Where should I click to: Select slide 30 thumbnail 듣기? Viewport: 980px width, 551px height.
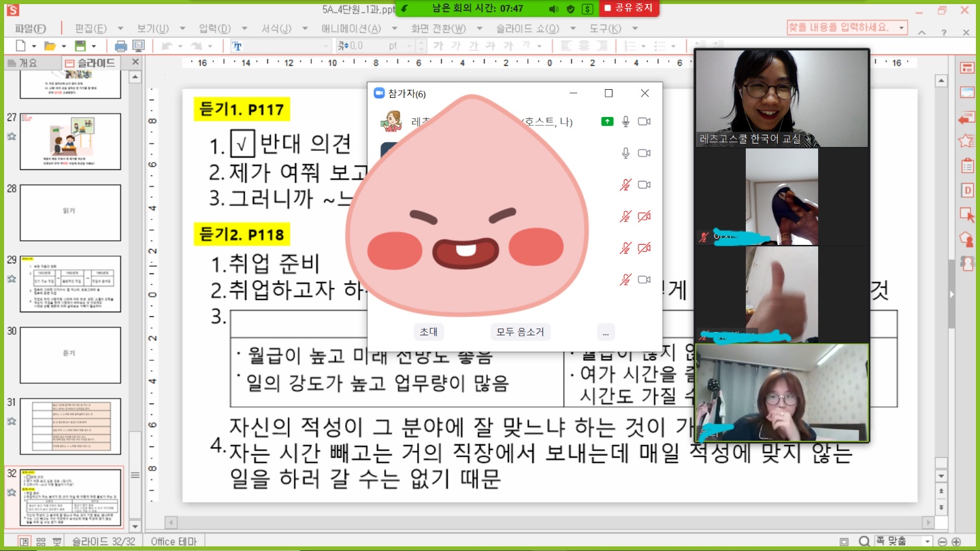[70, 355]
